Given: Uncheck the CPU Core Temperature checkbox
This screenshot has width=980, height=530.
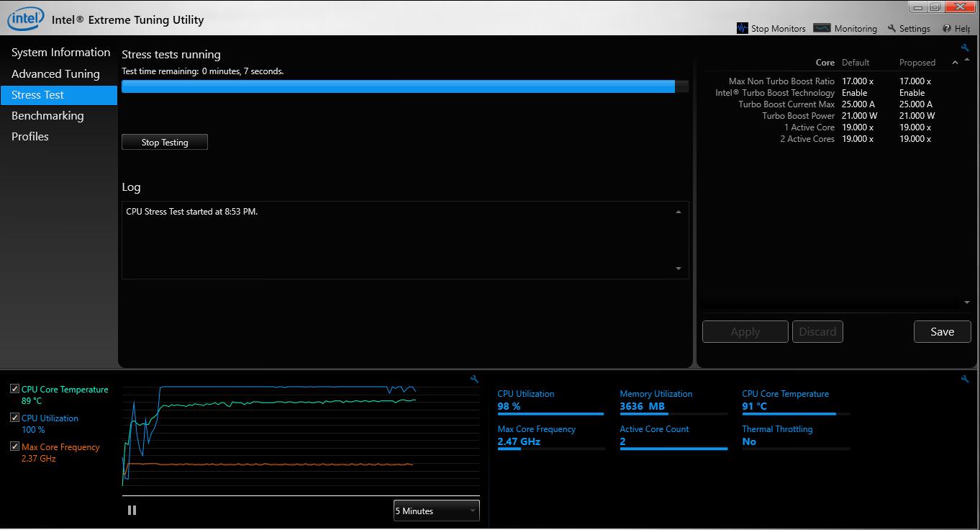Looking at the screenshot, I should [15, 389].
